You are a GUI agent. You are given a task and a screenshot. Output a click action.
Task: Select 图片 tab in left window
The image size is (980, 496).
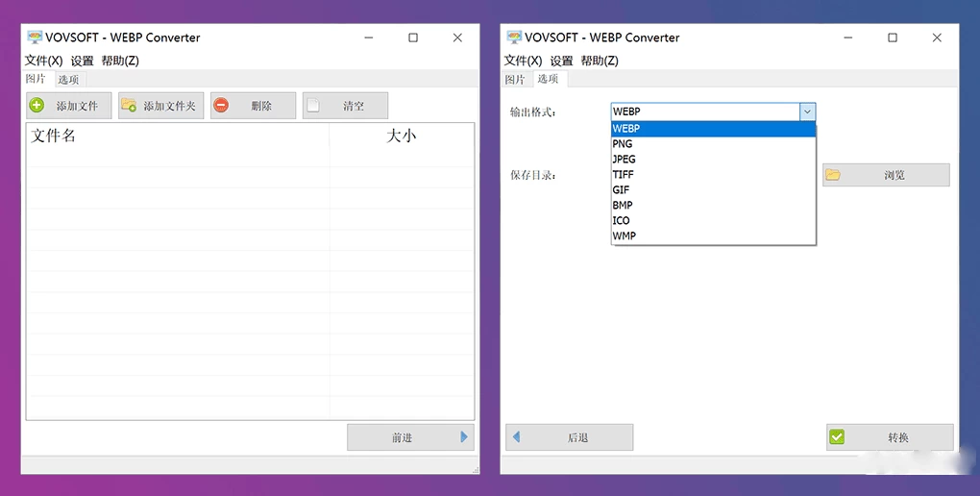point(36,79)
